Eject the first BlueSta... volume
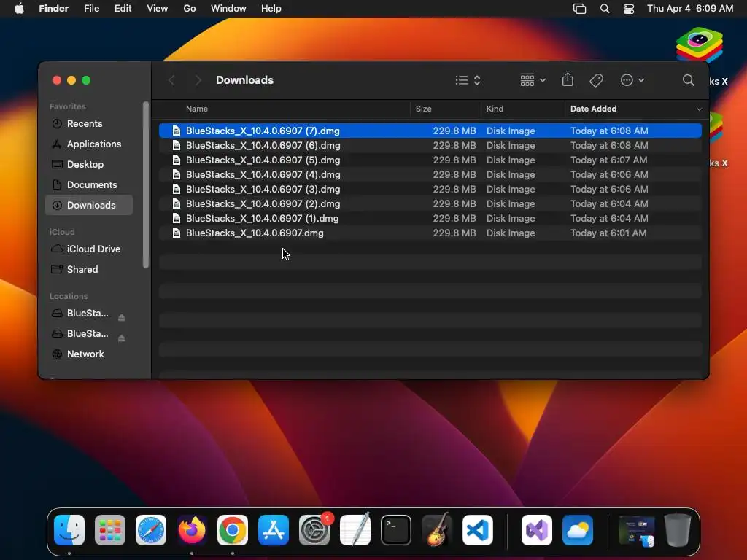 tap(122, 318)
